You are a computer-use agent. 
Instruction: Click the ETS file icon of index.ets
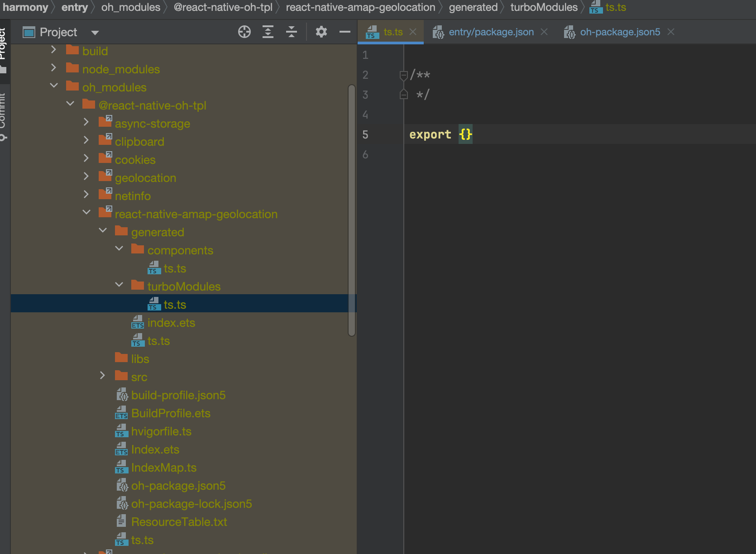[x=138, y=322]
